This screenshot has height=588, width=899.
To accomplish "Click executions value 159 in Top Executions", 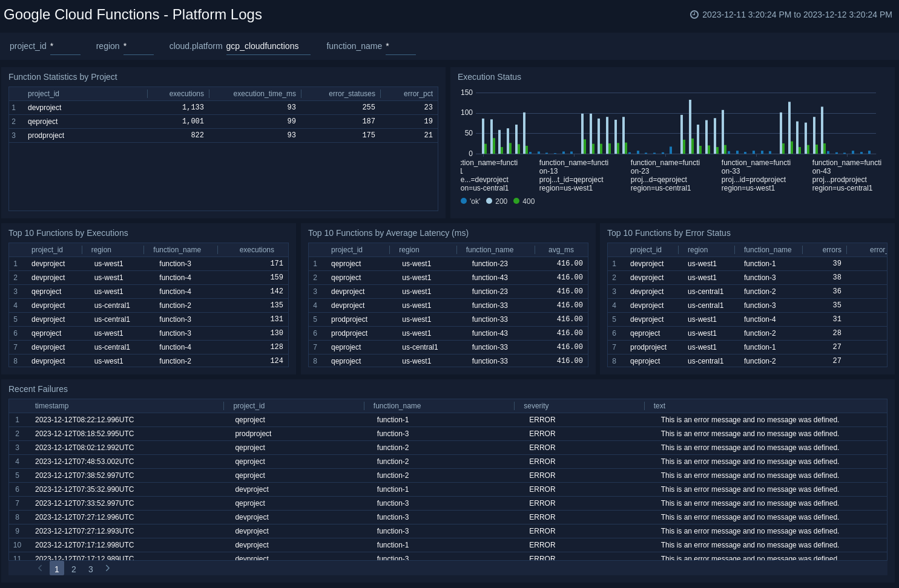I will tap(277, 277).
